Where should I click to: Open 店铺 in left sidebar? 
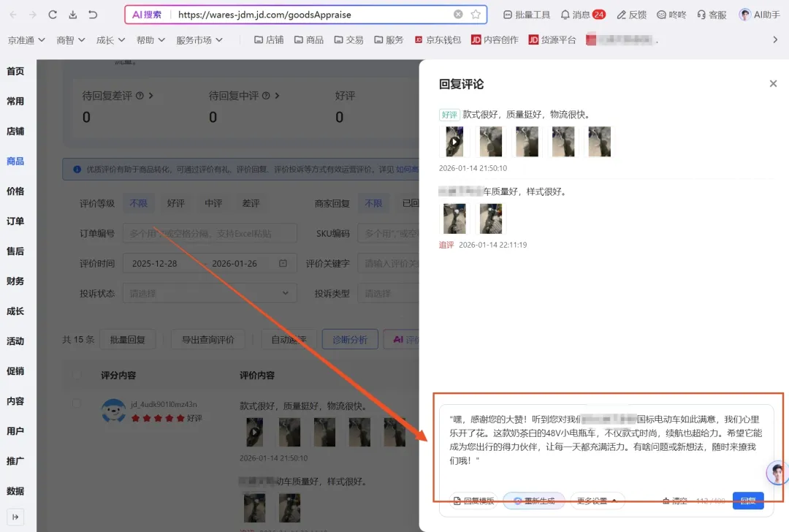15,132
